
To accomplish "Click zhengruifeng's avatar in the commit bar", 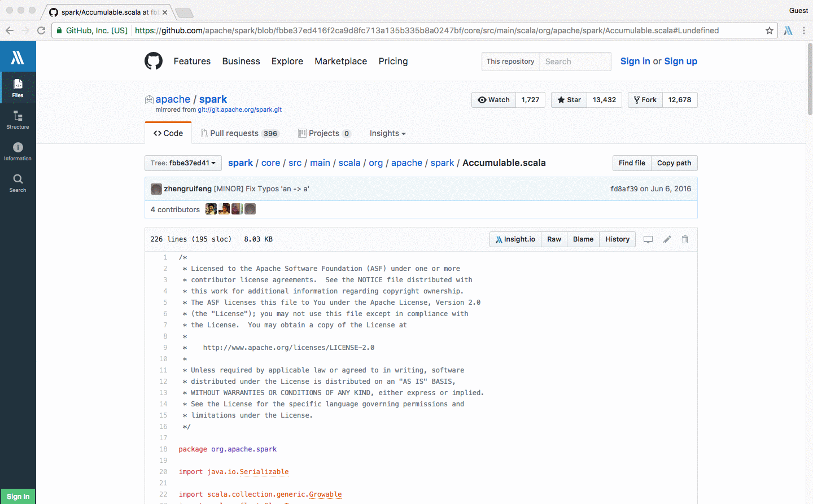I will pos(156,189).
